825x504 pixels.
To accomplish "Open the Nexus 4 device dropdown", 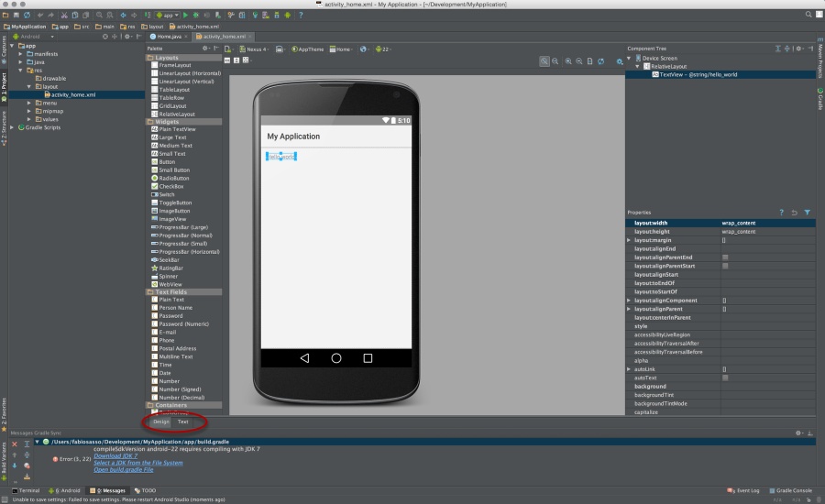I will (x=254, y=49).
